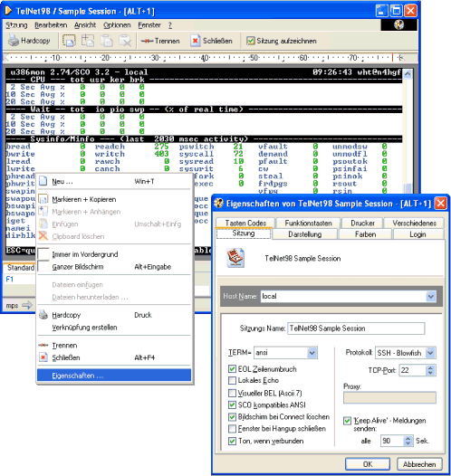451x476 pixels.
Task: Click the OK button
Action: tap(368, 464)
